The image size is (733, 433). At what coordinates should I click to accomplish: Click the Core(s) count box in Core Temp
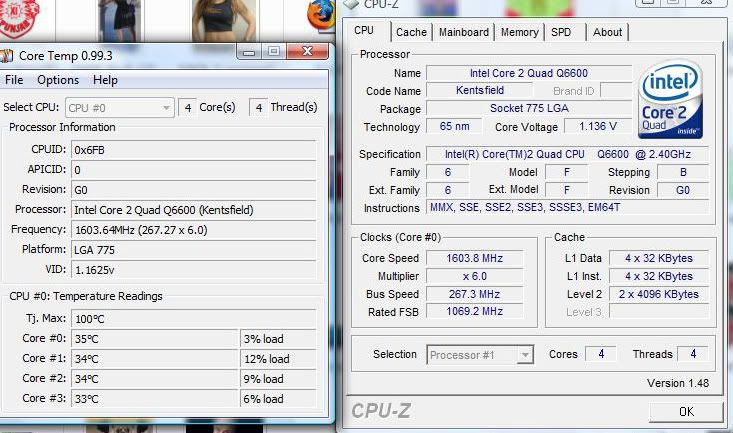click(187, 108)
